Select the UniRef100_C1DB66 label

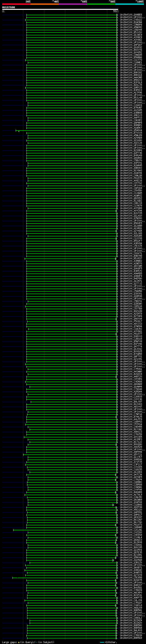[131, 505]
